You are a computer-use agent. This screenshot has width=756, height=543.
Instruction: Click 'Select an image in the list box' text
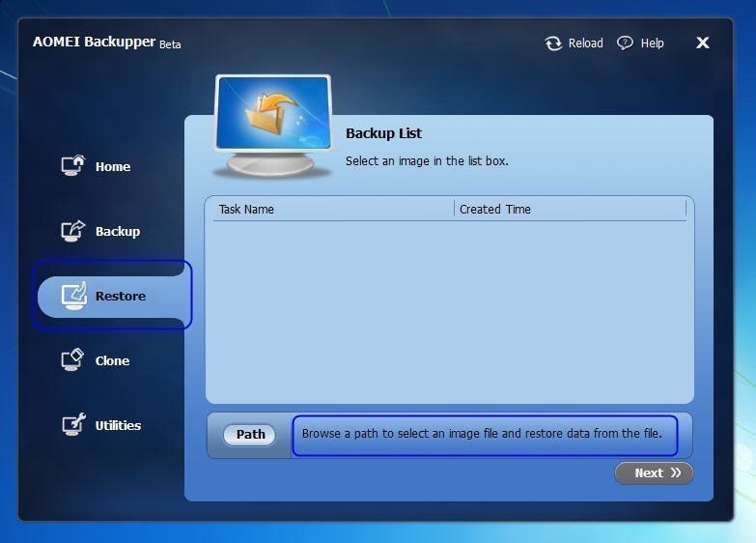[x=427, y=160]
